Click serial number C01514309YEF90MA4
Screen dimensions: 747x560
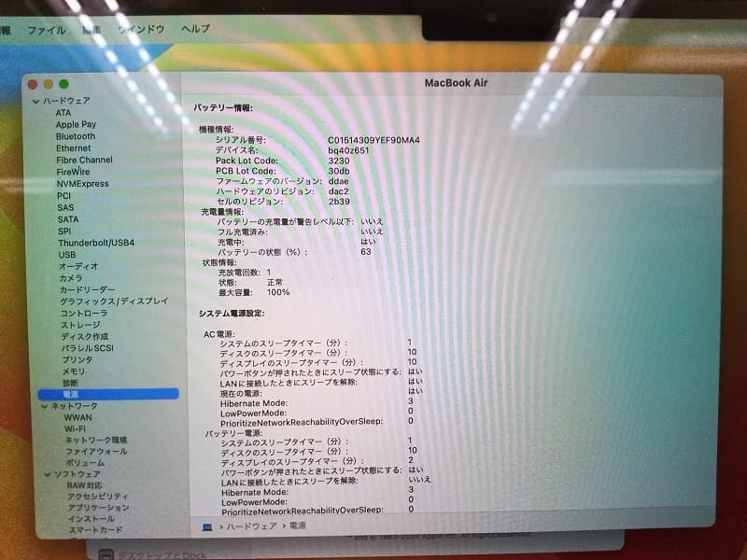click(374, 141)
